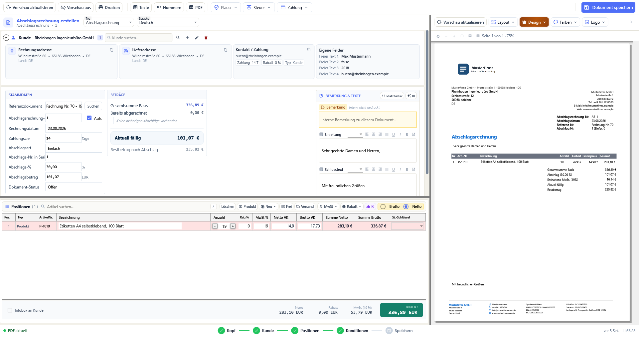The image size is (644, 349).
Task: Center the Einleitung text
Action: point(374,135)
